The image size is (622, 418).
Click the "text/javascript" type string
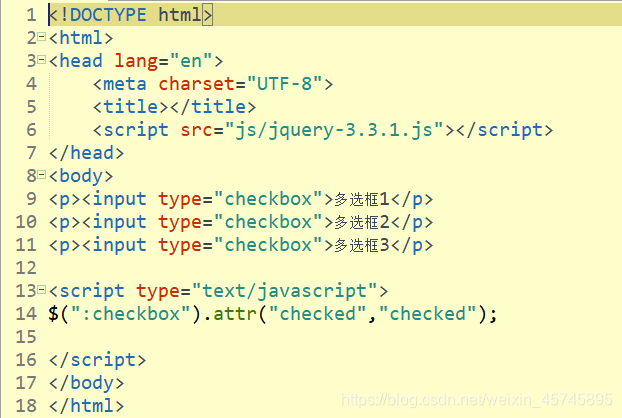284,291
